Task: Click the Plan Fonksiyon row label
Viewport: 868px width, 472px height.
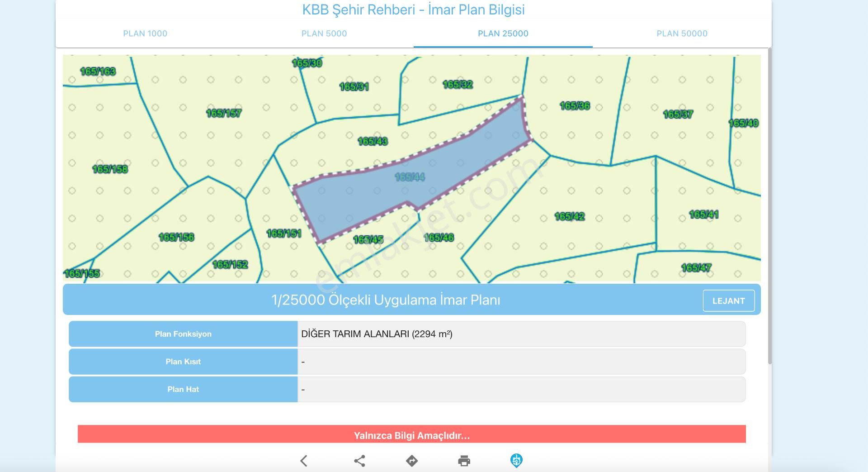Action: coord(183,334)
